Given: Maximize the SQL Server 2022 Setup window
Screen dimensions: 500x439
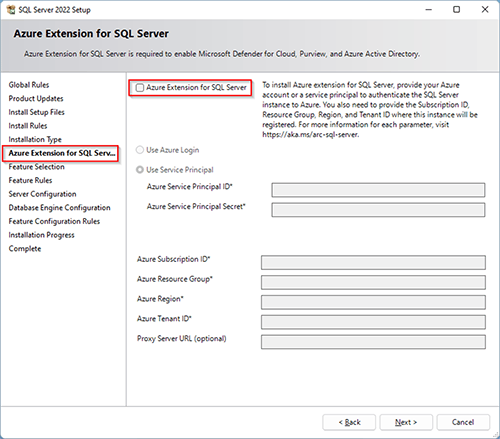Looking at the screenshot, I should pyautogui.click(x=457, y=9).
